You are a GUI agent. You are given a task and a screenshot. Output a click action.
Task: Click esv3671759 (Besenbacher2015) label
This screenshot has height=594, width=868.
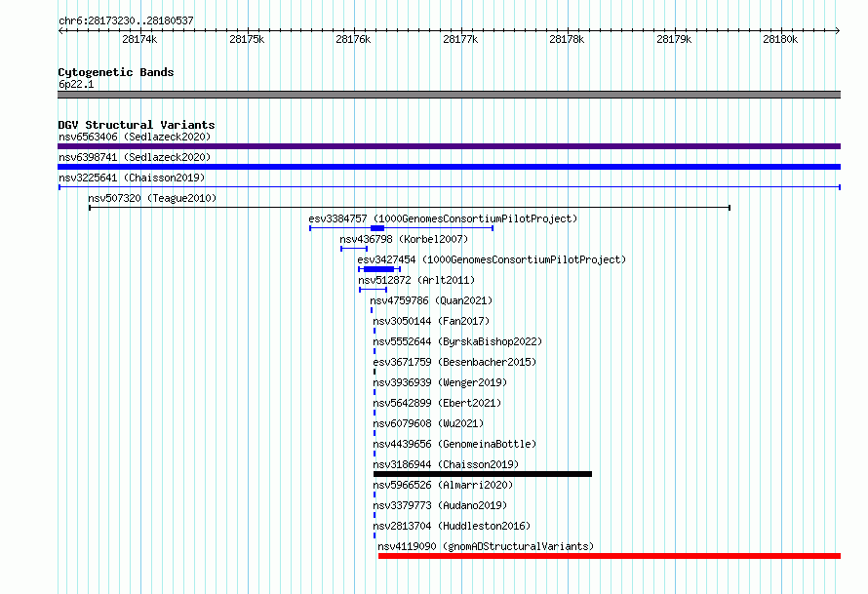pos(454,362)
